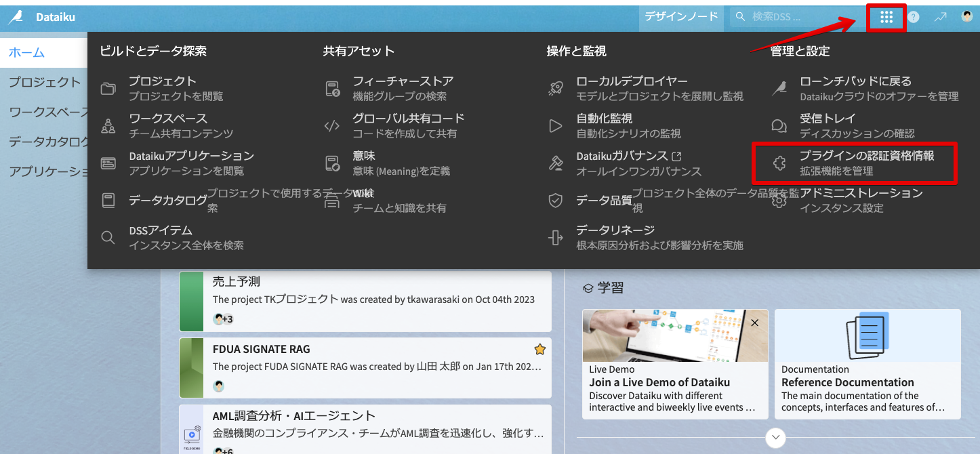
Task: Click the 意味 meaning icon
Action: 331,163
